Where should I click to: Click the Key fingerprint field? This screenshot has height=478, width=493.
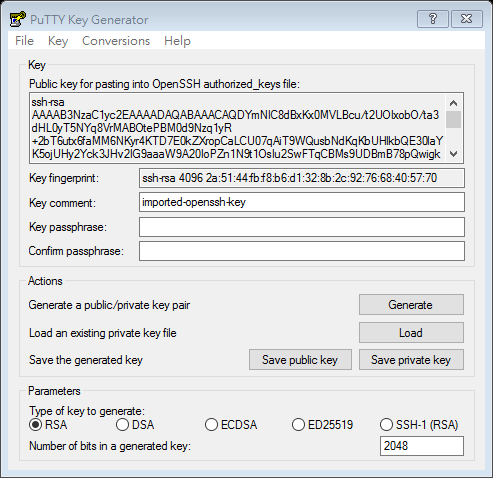(x=302, y=178)
